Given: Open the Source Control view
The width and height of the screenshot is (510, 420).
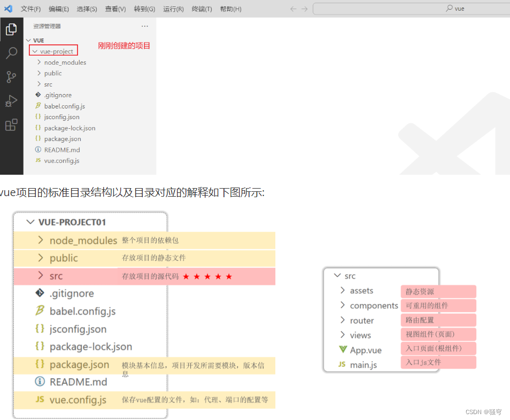Looking at the screenshot, I should tap(11, 77).
